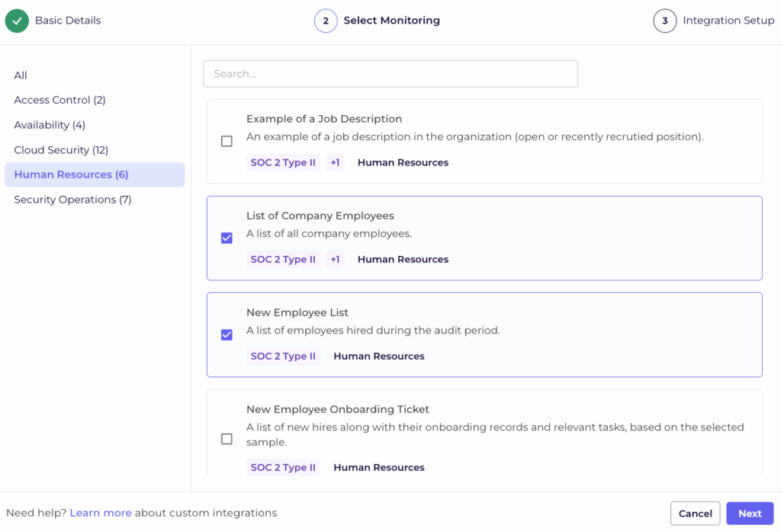Image resolution: width=781 pixels, height=532 pixels.
Task: Click SOC 2 Type II tag on Company Employees card
Action: point(283,259)
